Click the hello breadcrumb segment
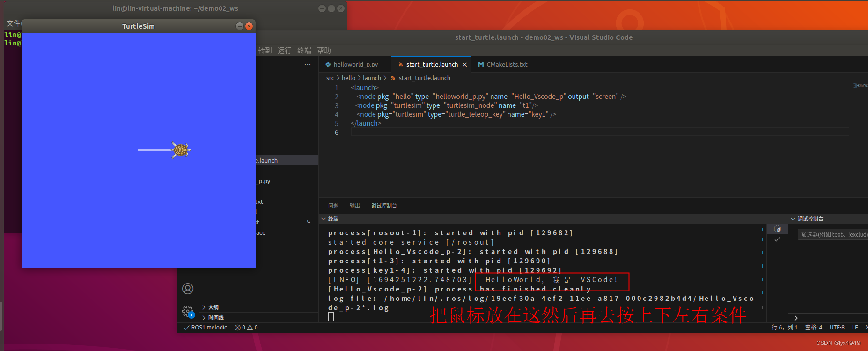 coord(348,78)
